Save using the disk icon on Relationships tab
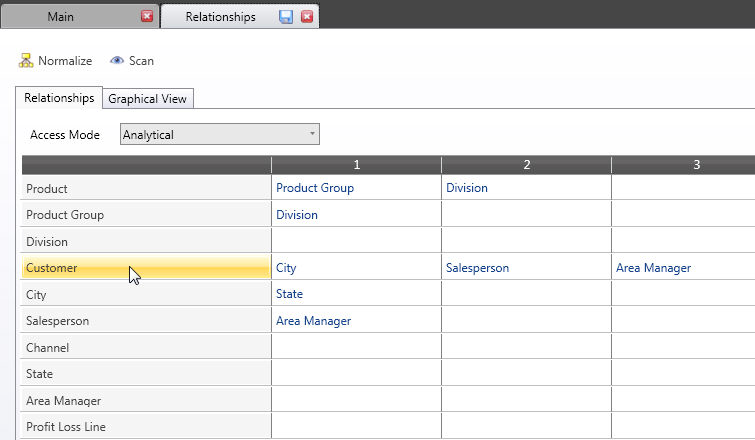Screen dimensions: 755x440 point(286,17)
